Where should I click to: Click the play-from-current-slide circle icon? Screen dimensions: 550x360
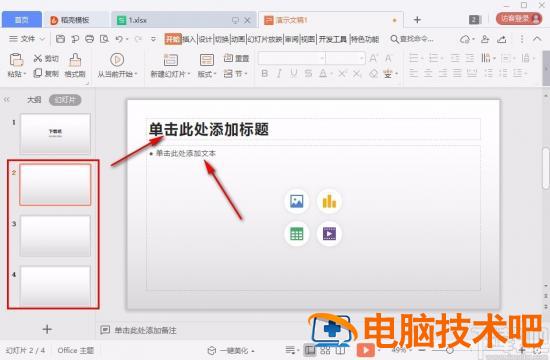coord(117,60)
